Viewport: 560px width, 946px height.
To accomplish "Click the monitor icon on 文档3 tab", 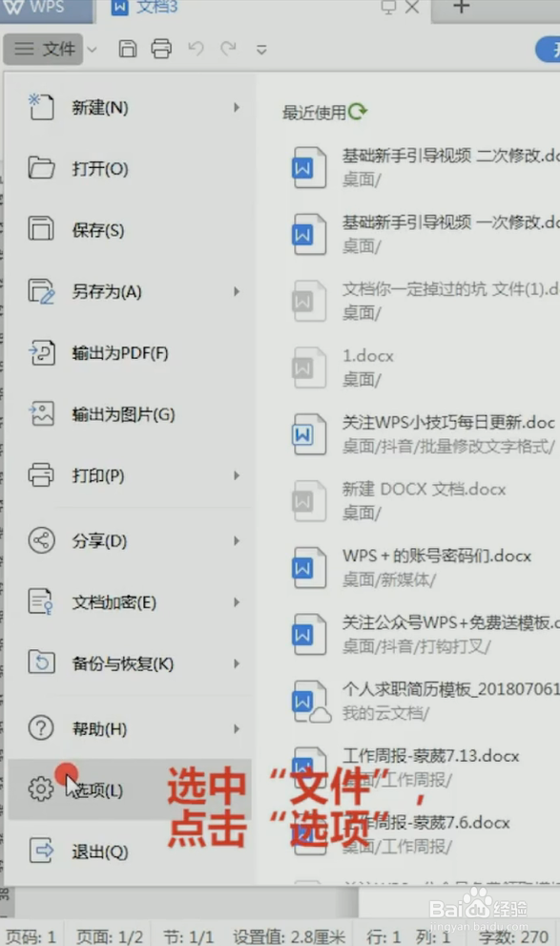I will (388, 8).
